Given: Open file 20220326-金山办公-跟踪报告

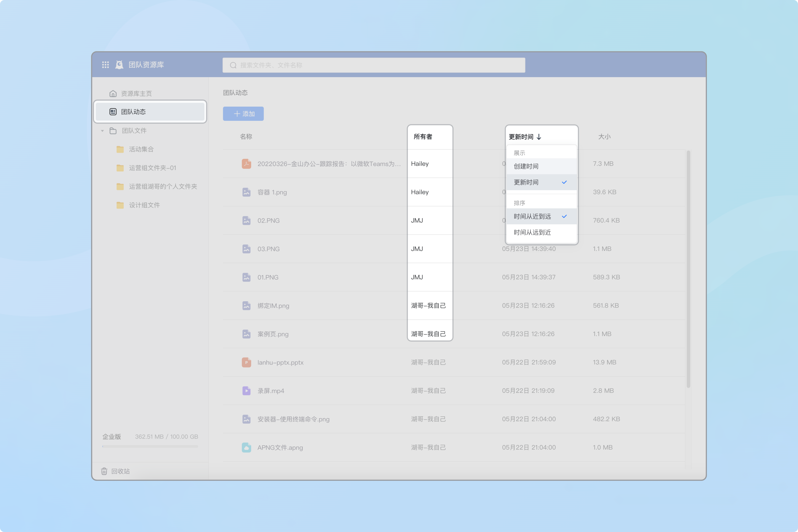Looking at the screenshot, I should (x=329, y=164).
